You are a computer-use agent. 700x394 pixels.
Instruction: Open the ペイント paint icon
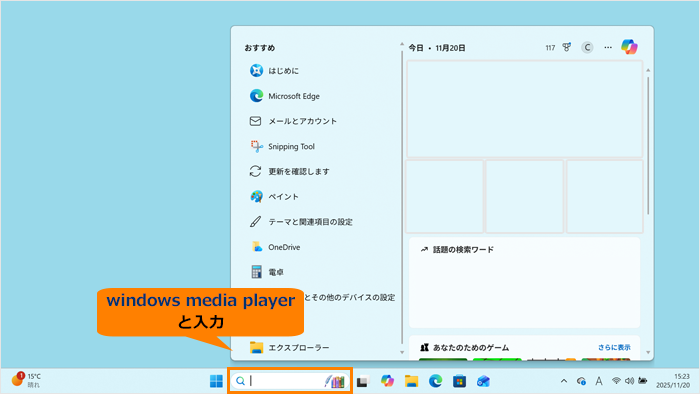click(x=256, y=196)
